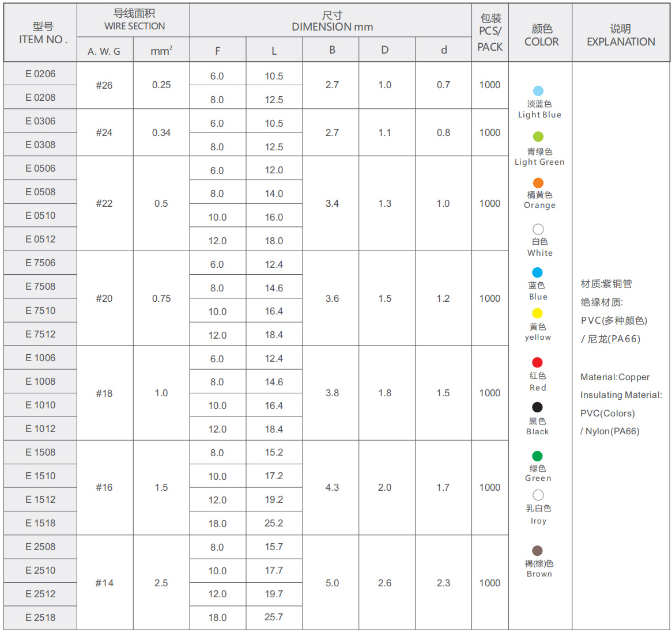
Task: Click the #24 AWG cell
Action: (x=105, y=132)
